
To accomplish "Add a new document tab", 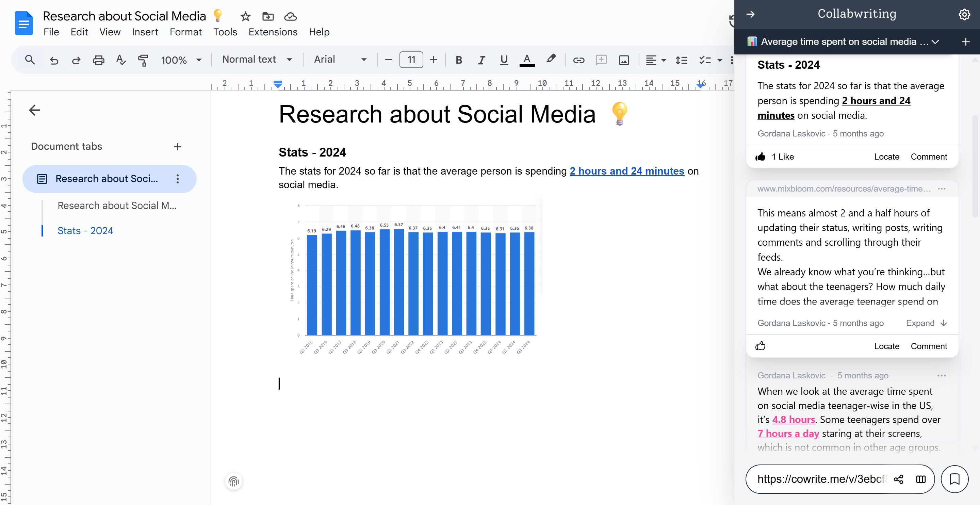I will pyautogui.click(x=177, y=147).
